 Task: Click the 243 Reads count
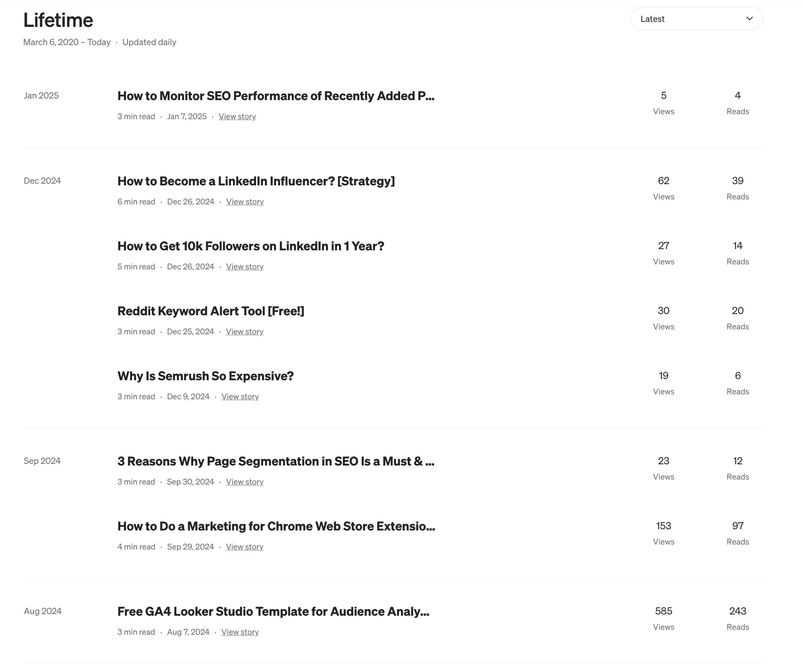[738, 611]
